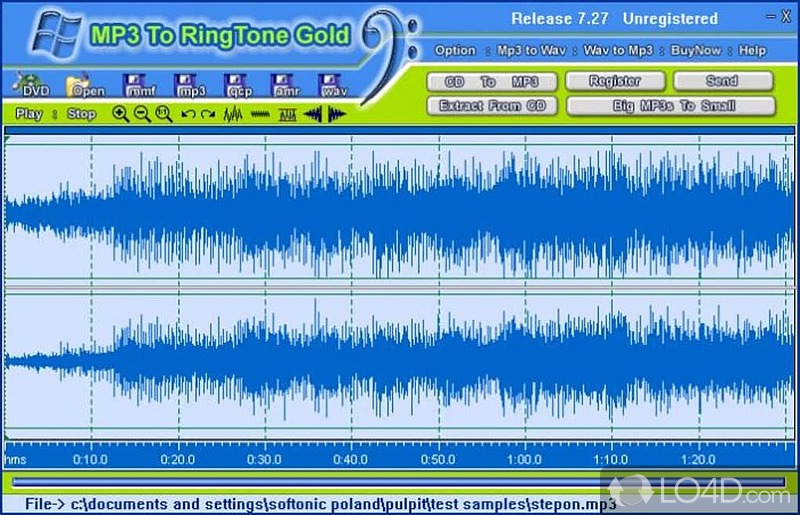Screen dimensions: 800x515
Task: Click the progress bar below the timeline
Action: 400,482
